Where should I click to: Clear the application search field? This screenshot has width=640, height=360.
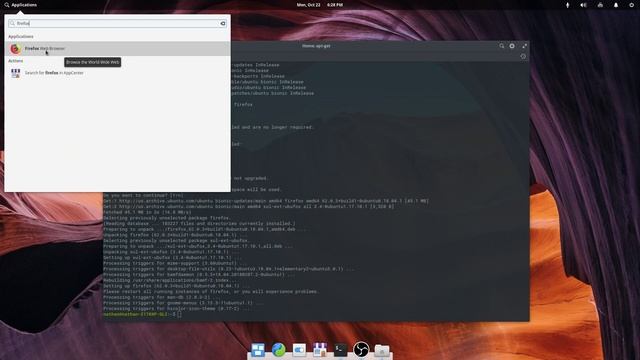pos(223,23)
